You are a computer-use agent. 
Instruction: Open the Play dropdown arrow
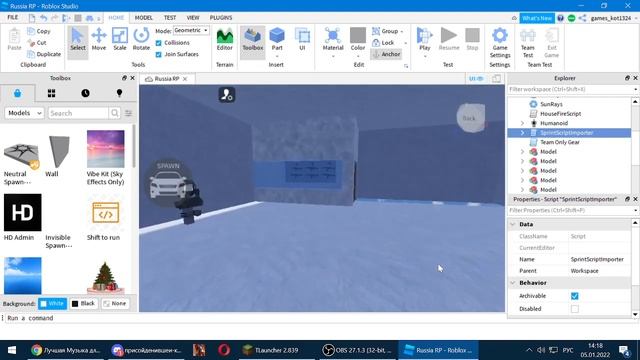[424, 56]
